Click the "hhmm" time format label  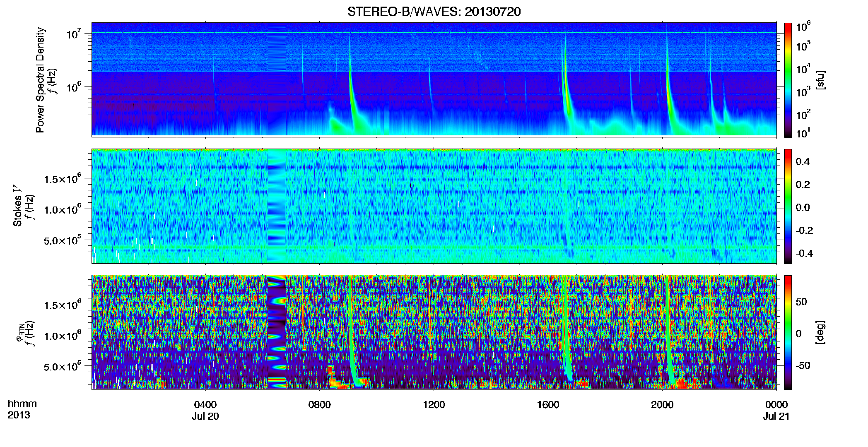(22, 404)
